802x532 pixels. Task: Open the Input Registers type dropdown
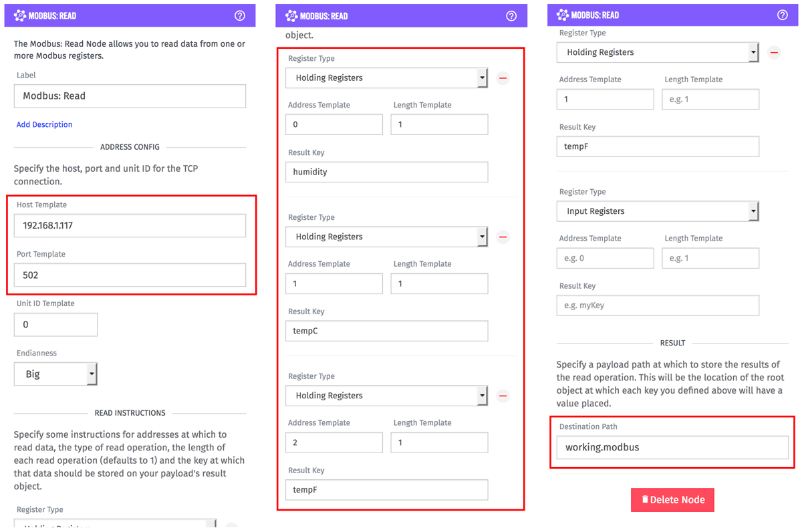click(658, 211)
